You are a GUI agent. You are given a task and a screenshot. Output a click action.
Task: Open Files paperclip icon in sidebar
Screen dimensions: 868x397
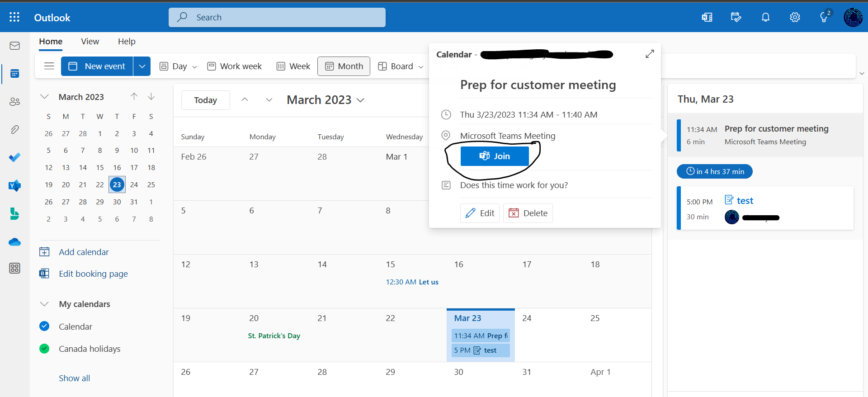coord(14,130)
